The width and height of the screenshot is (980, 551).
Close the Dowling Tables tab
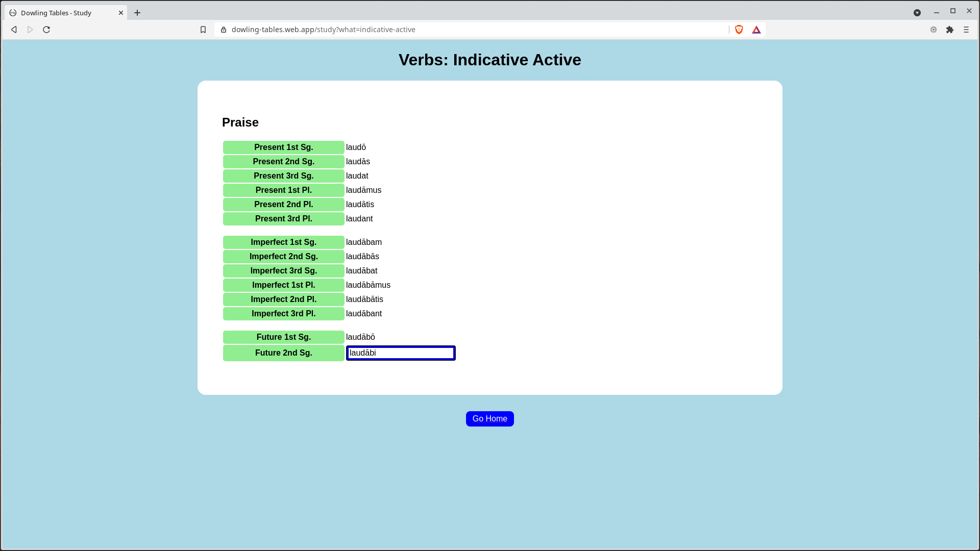tap(121, 13)
